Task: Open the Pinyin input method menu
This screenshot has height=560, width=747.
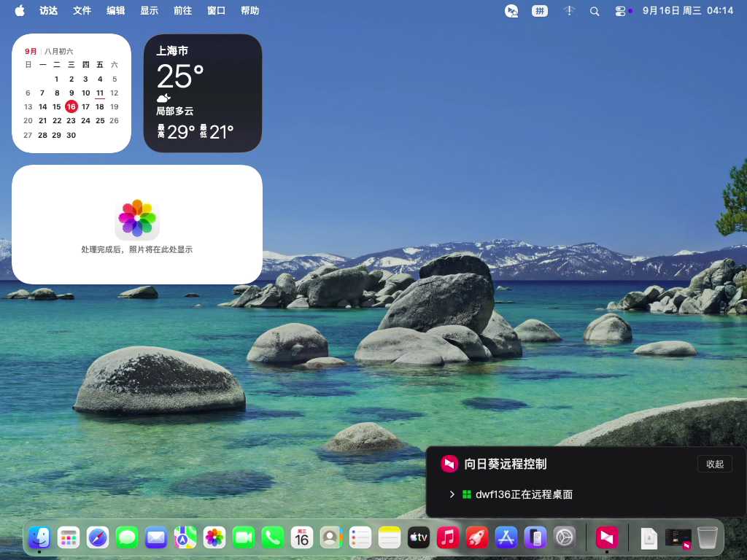Action: [x=540, y=11]
